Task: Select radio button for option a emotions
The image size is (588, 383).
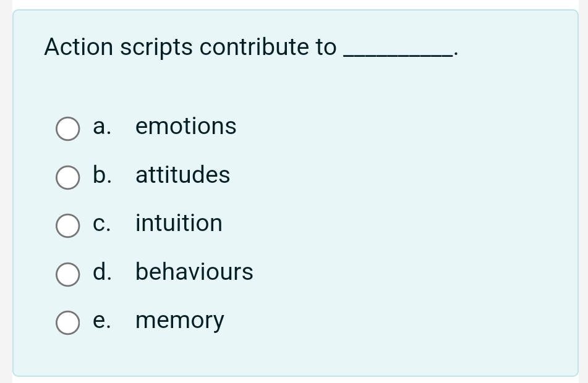Action: pyautogui.click(x=67, y=129)
